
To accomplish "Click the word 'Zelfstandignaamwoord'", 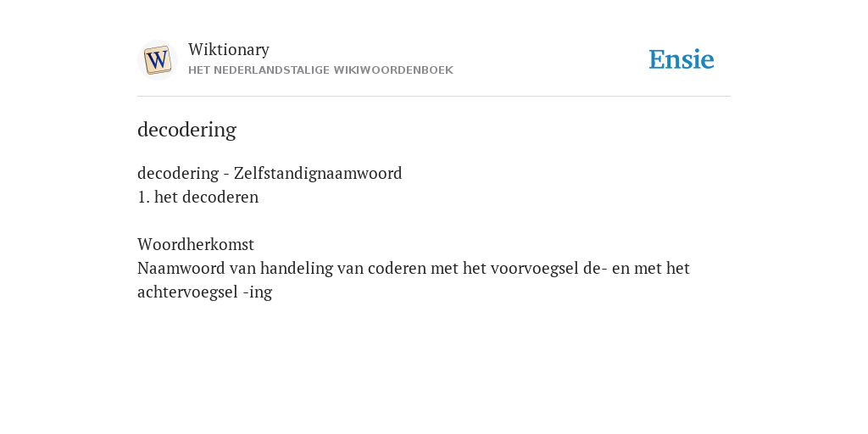I will tap(318, 173).
